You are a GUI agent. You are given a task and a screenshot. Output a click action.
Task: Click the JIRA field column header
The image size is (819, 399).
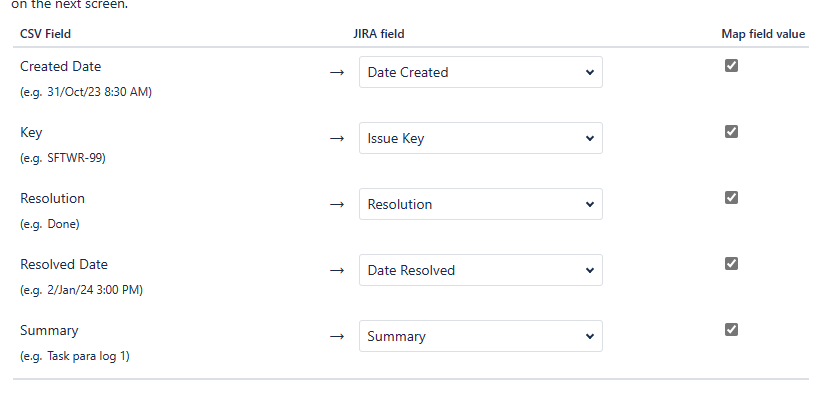point(379,34)
